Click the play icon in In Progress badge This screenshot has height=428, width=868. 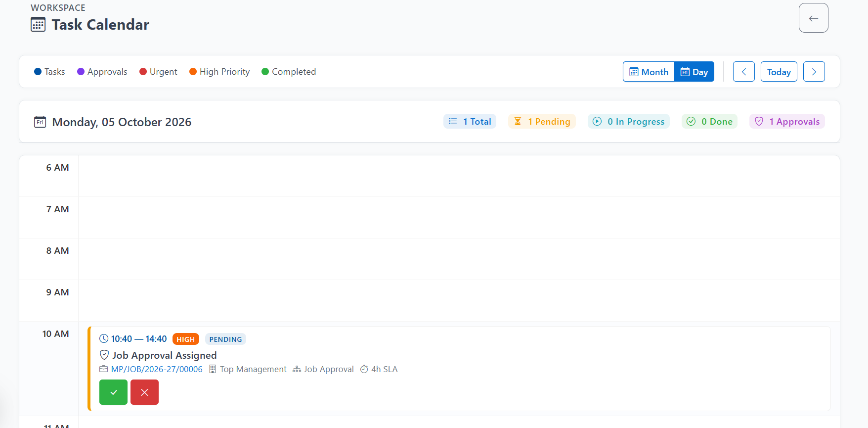point(597,121)
